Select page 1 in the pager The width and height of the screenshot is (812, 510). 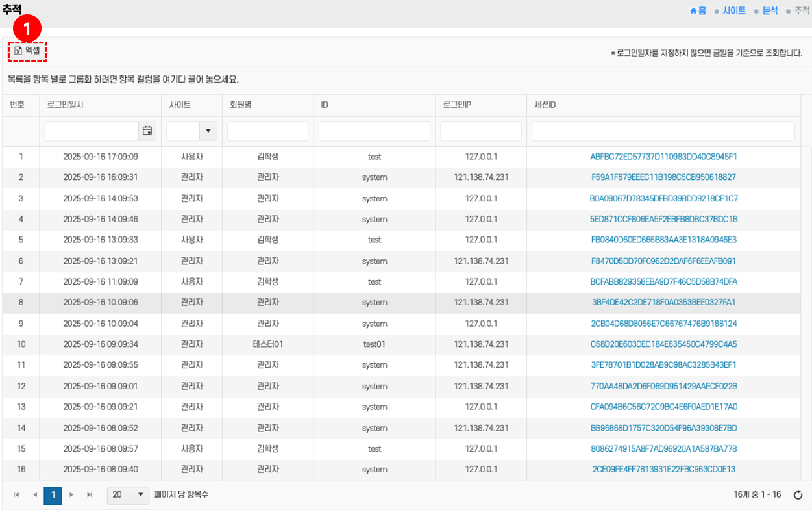[53, 495]
